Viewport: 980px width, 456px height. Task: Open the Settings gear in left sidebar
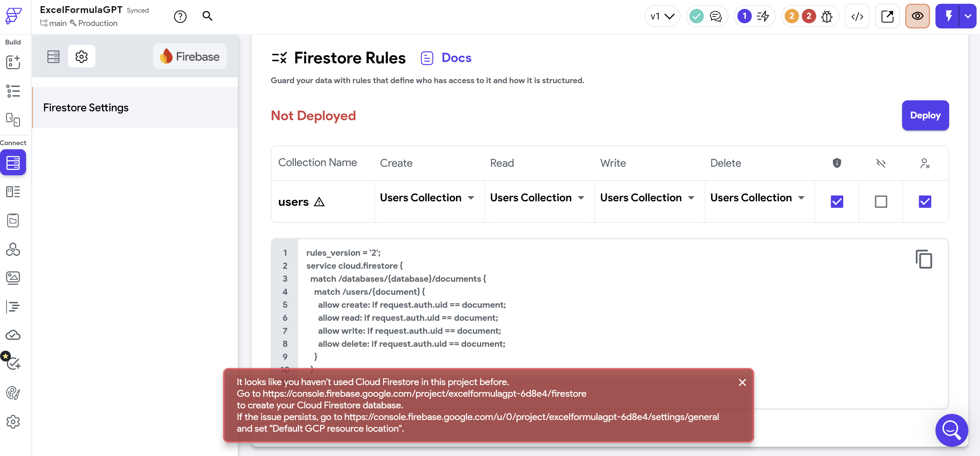[x=13, y=422]
